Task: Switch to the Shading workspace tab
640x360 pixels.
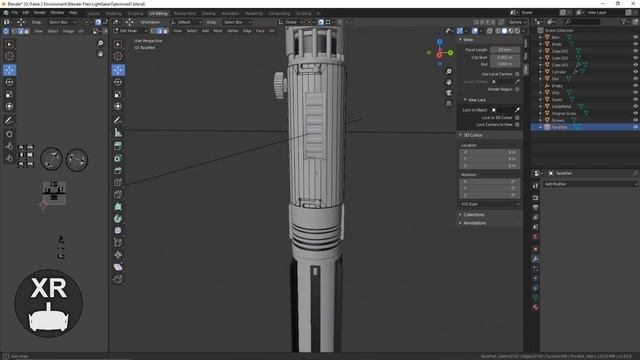Action: coord(209,13)
